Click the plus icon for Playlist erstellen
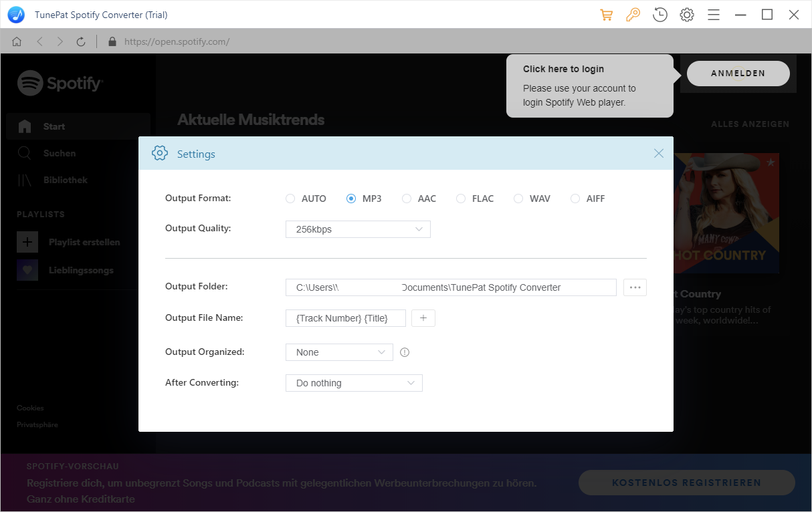 (27, 242)
